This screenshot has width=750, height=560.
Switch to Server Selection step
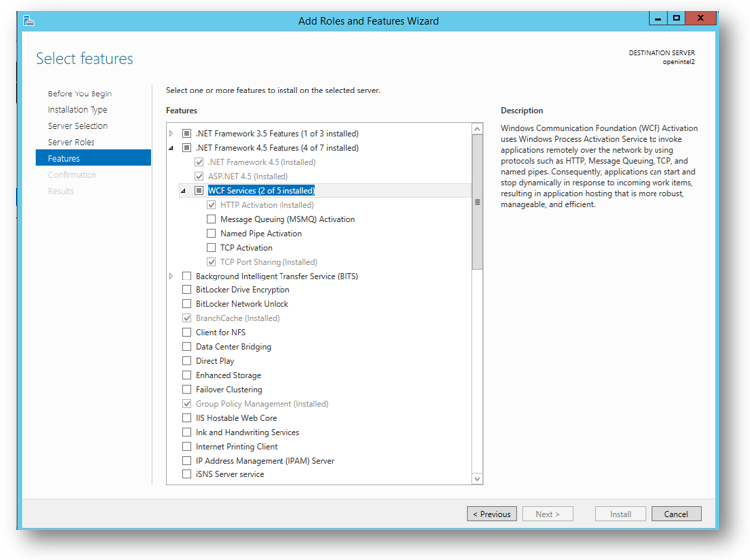78,126
